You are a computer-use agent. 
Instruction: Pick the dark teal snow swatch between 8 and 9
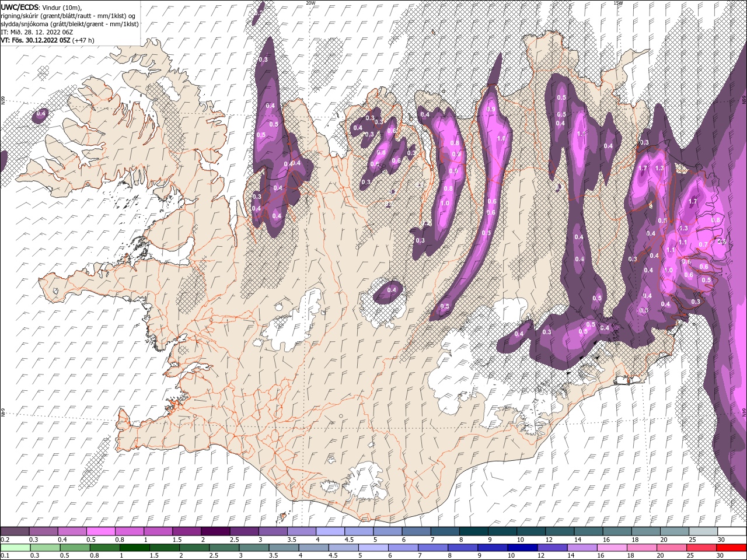coord(474,531)
